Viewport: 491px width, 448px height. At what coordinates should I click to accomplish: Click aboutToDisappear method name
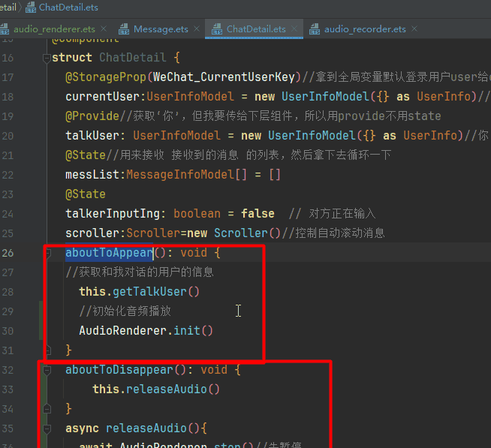coord(119,370)
